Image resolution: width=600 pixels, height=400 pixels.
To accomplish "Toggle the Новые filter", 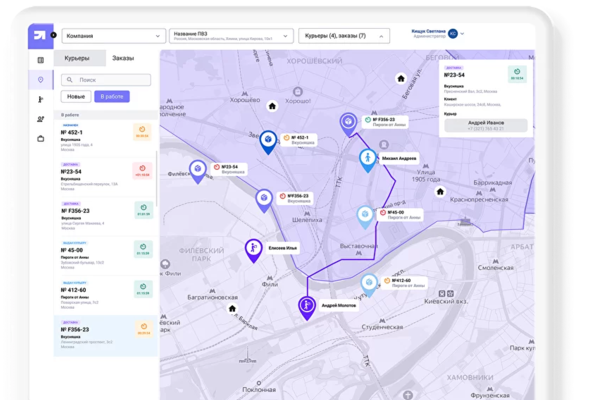I will point(76,97).
